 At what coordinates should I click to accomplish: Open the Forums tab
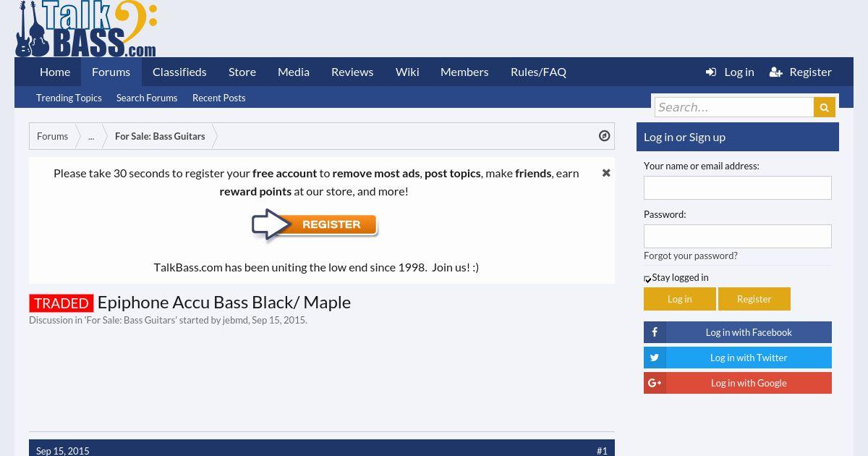tap(111, 72)
